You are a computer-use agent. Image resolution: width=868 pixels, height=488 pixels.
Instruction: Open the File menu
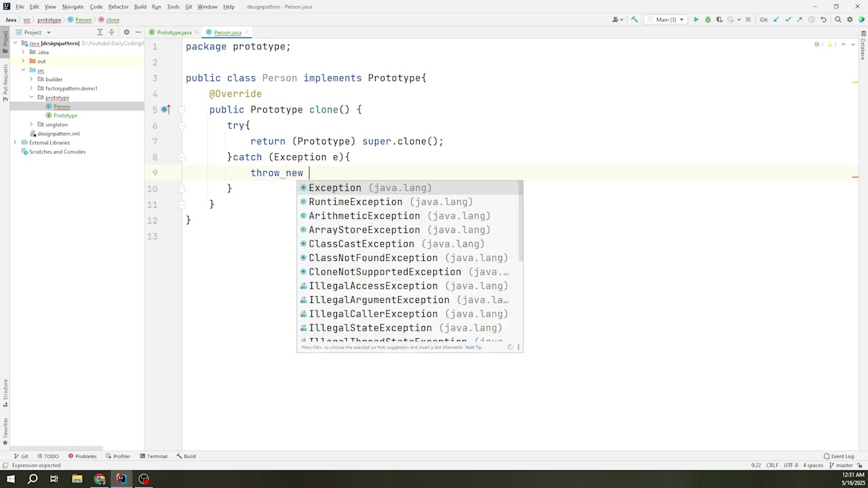point(20,7)
